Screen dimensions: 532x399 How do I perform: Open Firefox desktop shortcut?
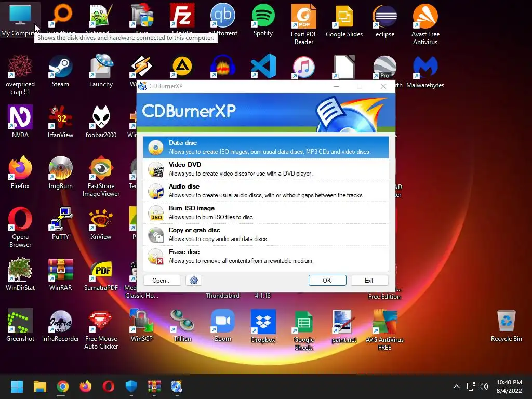coord(20,172)
